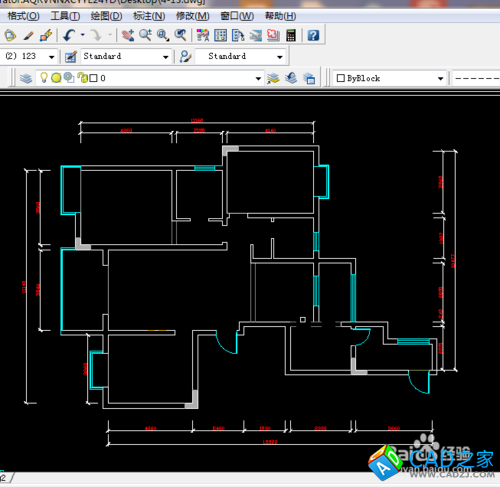Expand the layer 0 dropdown list
500x487 pixels.
click(x=258, y=79)
